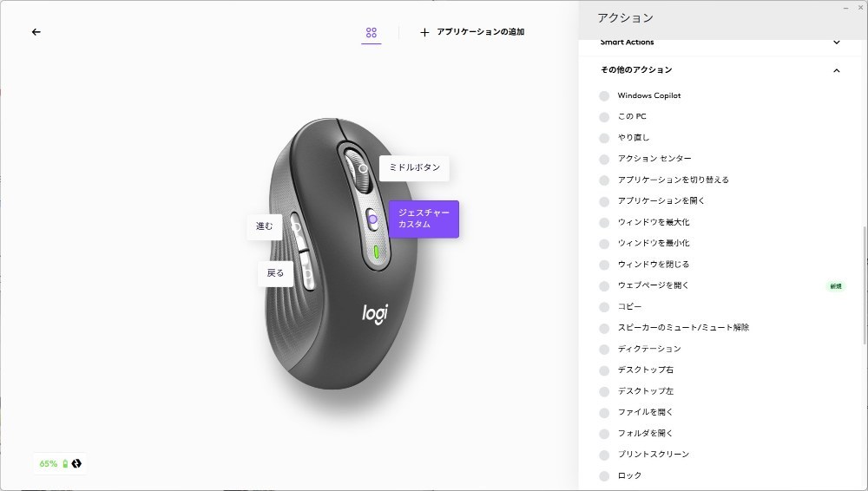868x491 pixels.
Task: Click the アクション panel title
Action: [x=626, y=18]
